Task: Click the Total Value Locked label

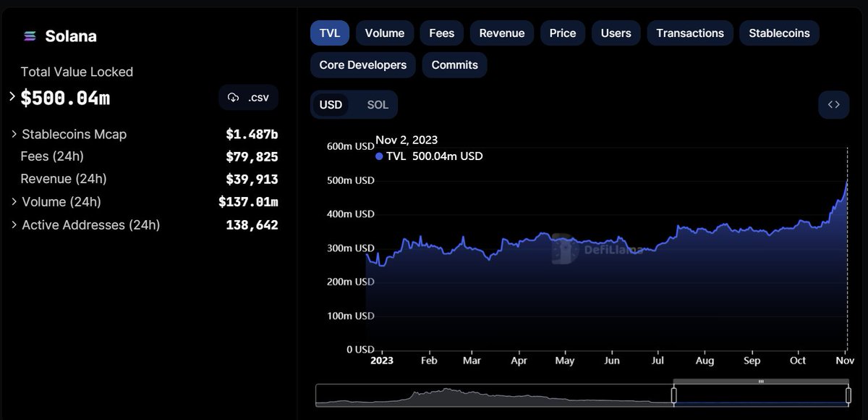Action: pos(77,72)
